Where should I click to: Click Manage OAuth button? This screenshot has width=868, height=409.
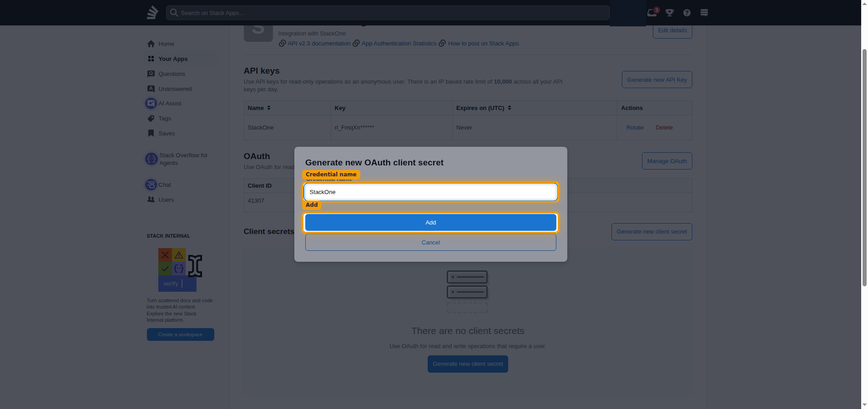[x=667, y=161]
